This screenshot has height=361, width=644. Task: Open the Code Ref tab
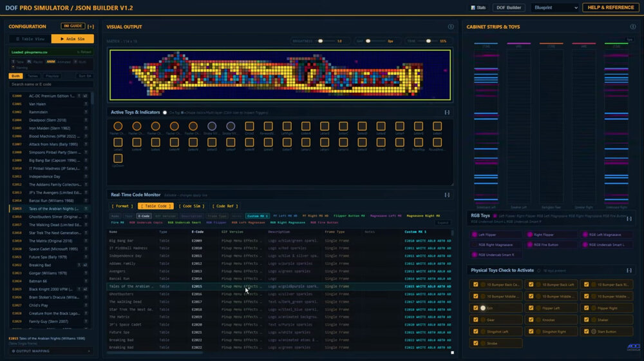[x=225, y=206]
